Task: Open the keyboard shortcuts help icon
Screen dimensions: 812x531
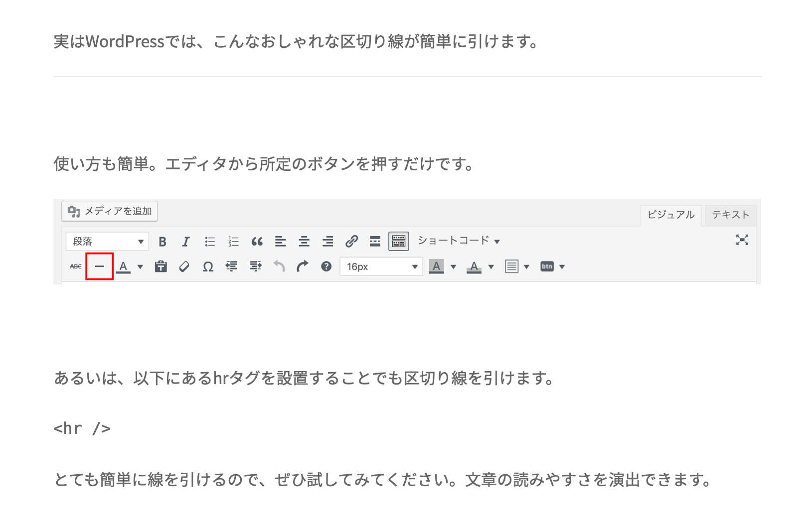Action: [326, 266]
